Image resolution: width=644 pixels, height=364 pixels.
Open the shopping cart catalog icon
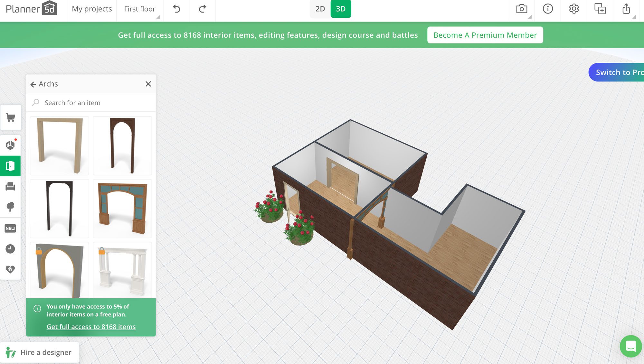tap(11, 118)
